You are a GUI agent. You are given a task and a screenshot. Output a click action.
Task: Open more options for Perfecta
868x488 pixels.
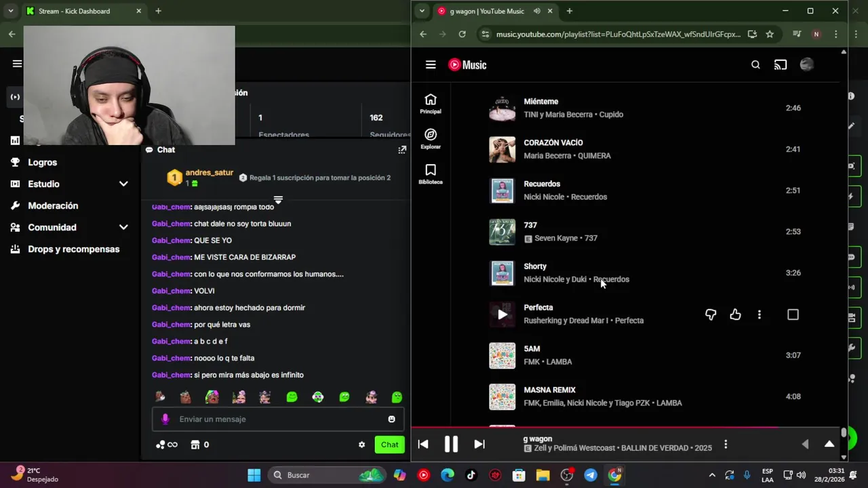point(759,314)
